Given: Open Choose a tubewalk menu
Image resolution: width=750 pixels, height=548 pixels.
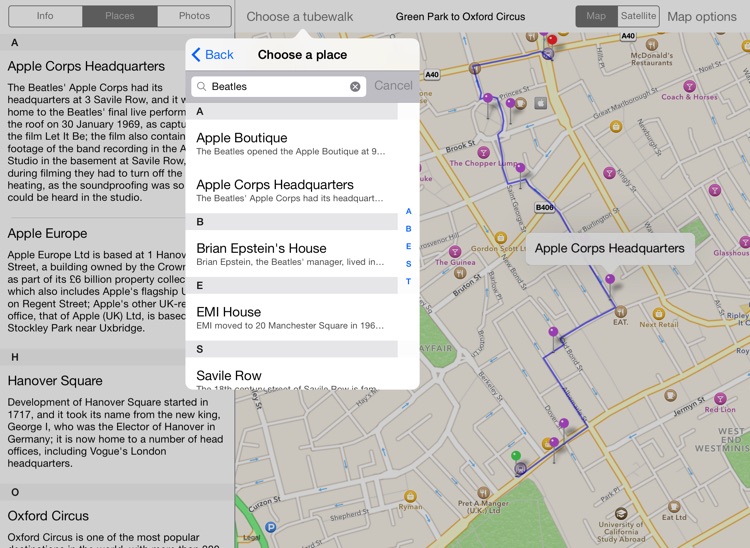Looking at the screenshot, I should pos(300,17).
